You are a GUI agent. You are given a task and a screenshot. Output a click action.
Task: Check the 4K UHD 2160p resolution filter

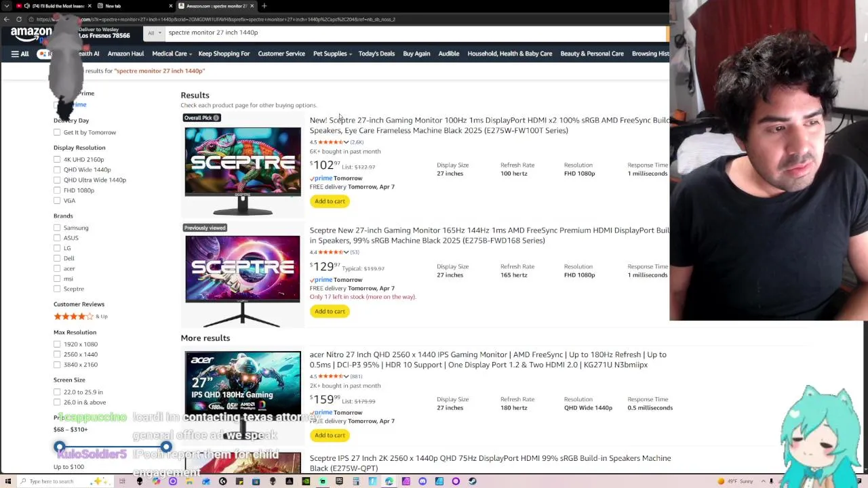point(57,159)
